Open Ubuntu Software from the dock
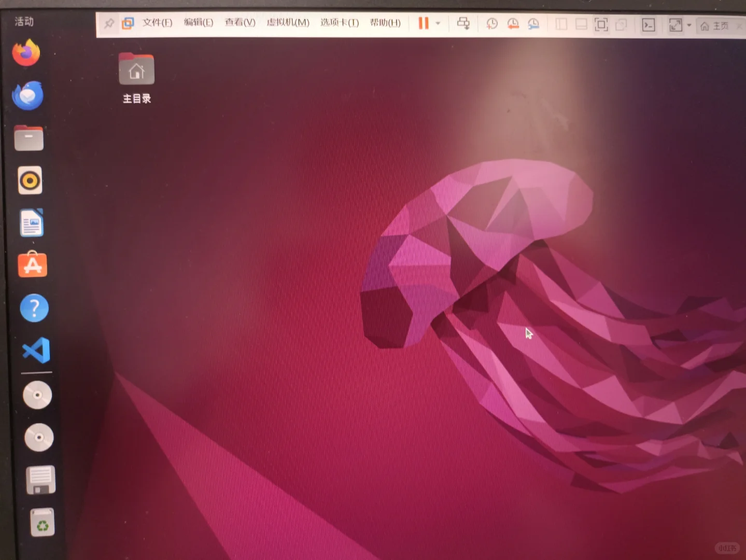This screenshot has width=746, height=560. click(32, 265)
